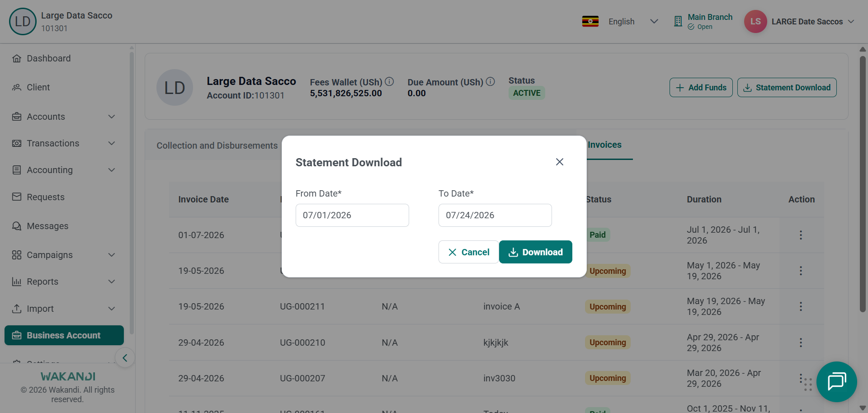Click the Accounting ledger icon
The width and height of the screenshot is (868, 413).
17,170
